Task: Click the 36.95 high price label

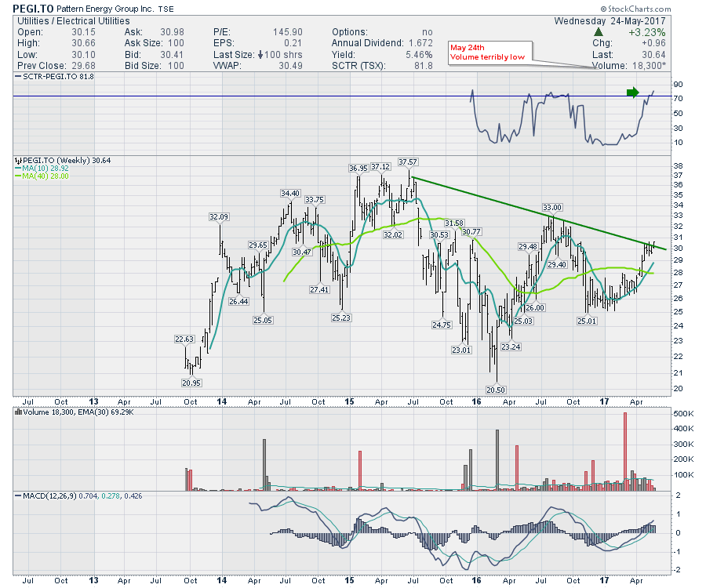Action: pos(358,169)
